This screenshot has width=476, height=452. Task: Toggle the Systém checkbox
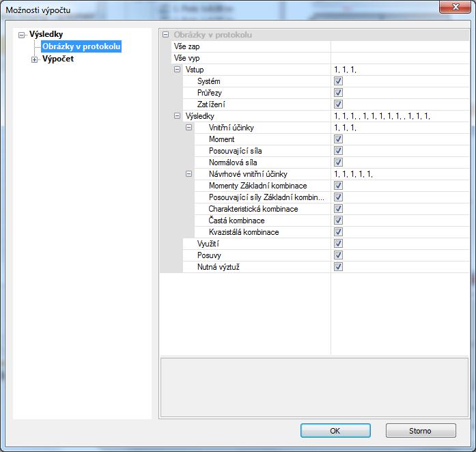338,81
